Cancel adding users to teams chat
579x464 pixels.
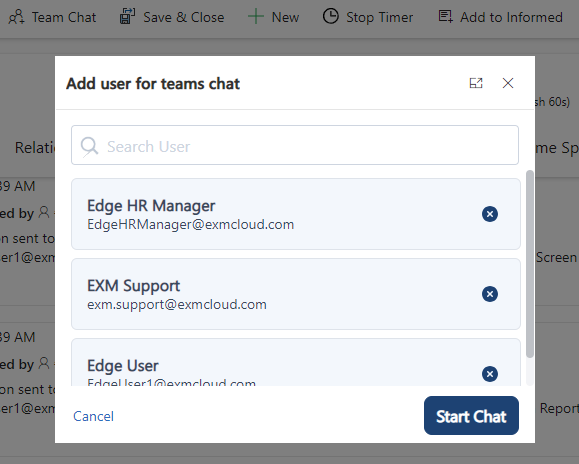pos(93,416)
